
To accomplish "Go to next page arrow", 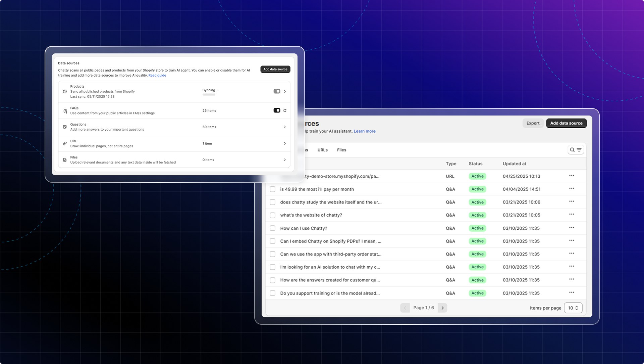I will 442,308.
